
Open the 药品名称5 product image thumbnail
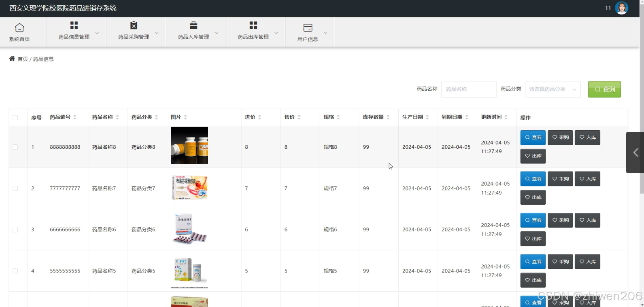point(189,271)
